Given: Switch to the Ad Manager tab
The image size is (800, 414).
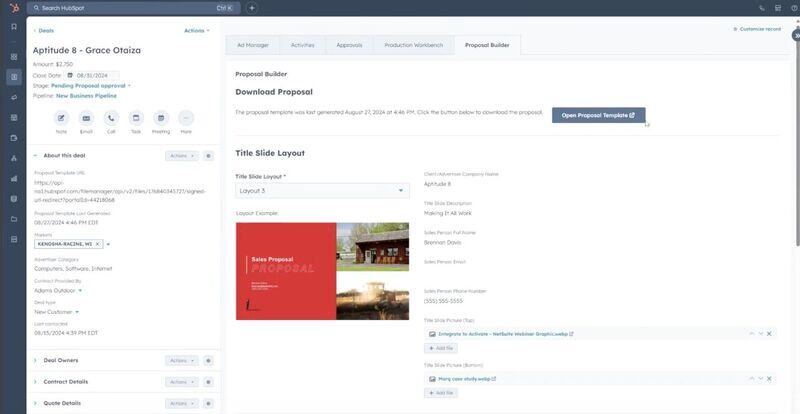Looking at the screenshot, I should tap(252, 45).
